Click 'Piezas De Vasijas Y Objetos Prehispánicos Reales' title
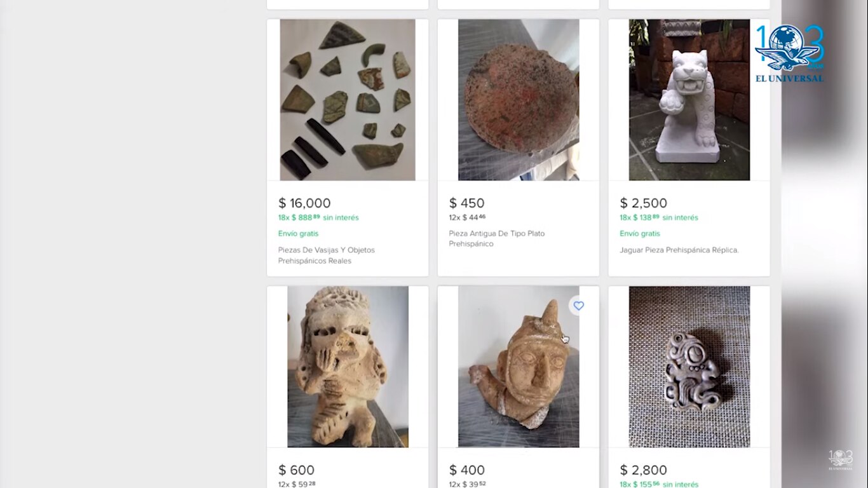This screenshot has width=868, height=488. coord(327,255)
